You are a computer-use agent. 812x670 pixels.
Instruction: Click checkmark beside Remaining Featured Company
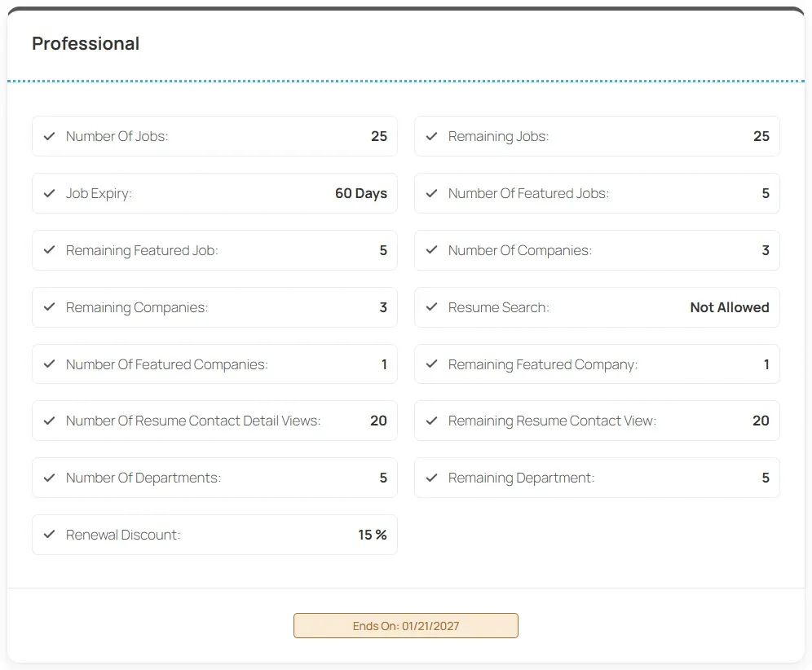[431, 364]
